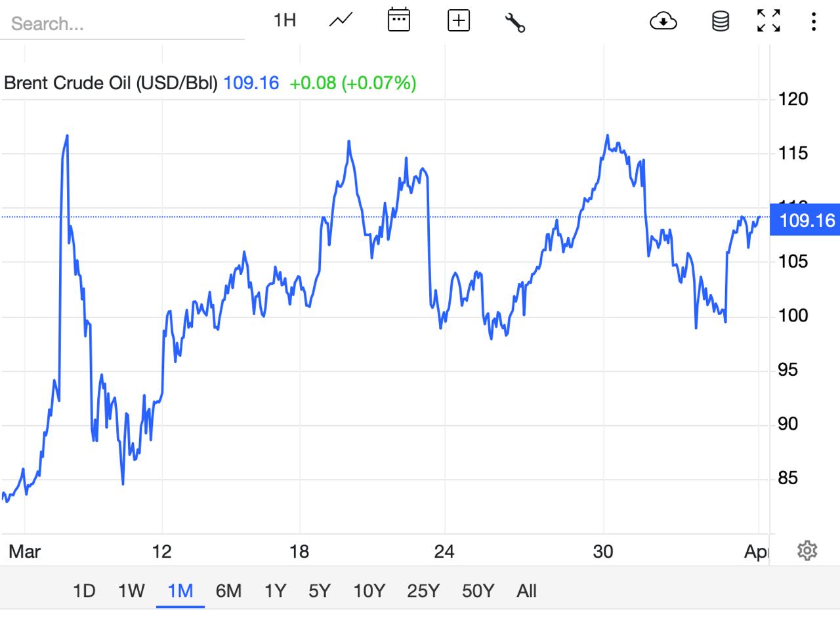Viewport: 840px width, 620px height.
Task: Toggle the 1W timeframe selection
Action: coord(130,590)
